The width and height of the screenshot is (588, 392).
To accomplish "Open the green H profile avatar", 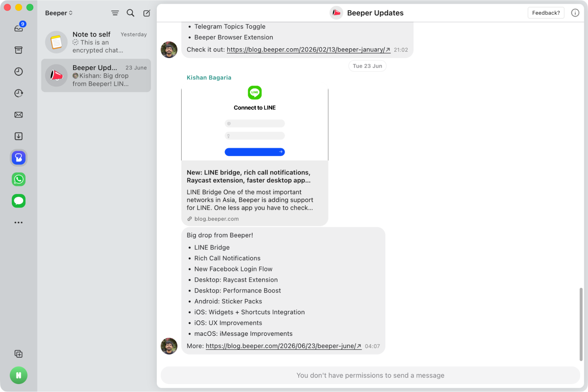I will coord(19,375).
